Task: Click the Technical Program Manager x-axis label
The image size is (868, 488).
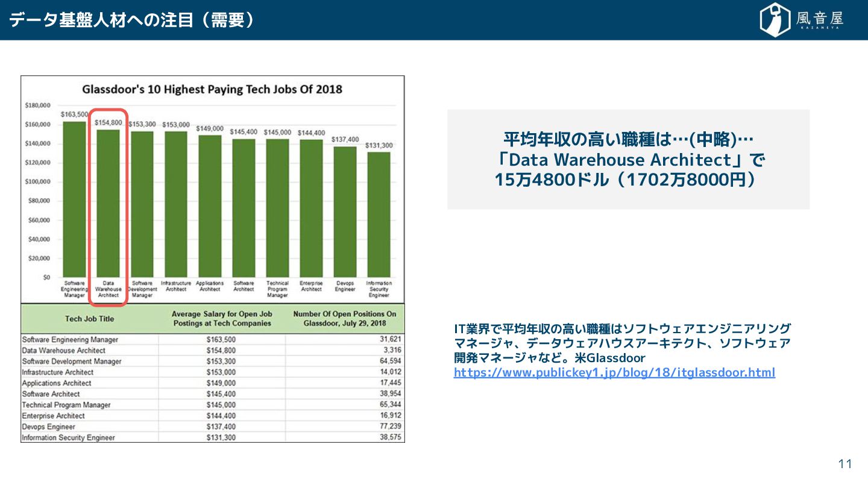Action: click(277, 289)
